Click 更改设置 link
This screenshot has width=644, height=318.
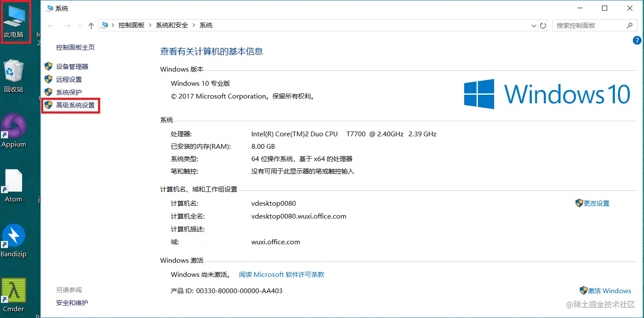click(x=596, y=203)
